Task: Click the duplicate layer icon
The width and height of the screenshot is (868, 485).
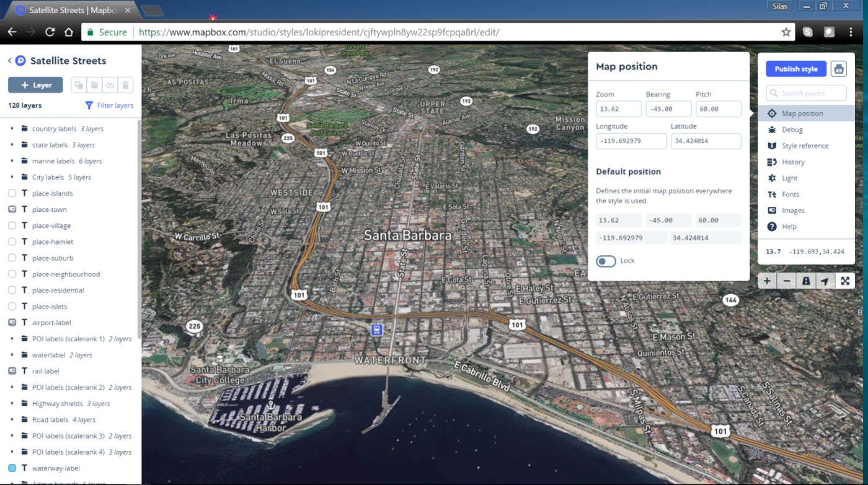Action: tap(79, 85)
